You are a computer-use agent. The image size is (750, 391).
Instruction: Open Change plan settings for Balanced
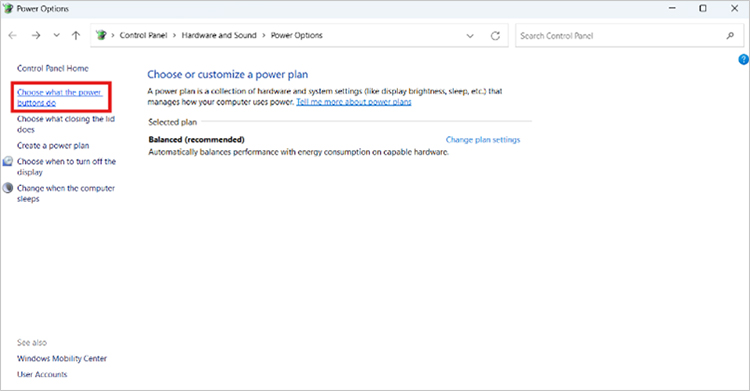[x=483, y=140]
